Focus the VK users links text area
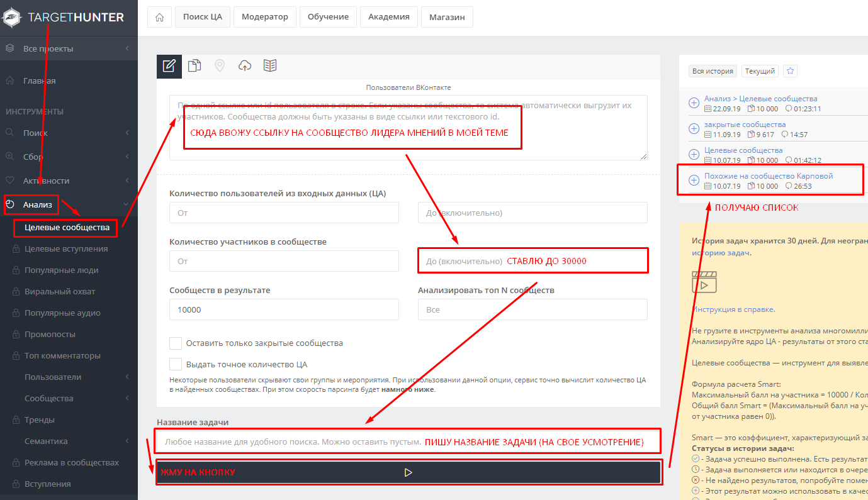The height and width of the screenshot is (500, 868). 409,128
